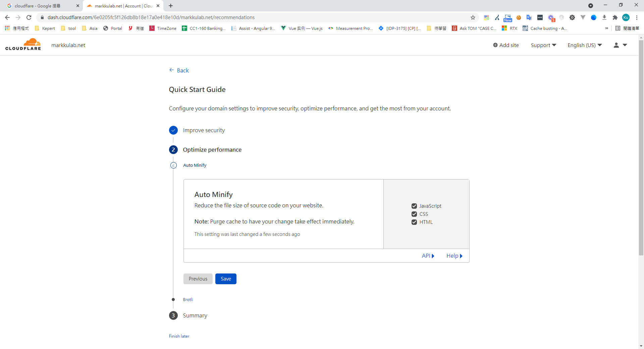Click the Improve security checkmark step
Screen dimensions: 644x349
pos(173,130)
